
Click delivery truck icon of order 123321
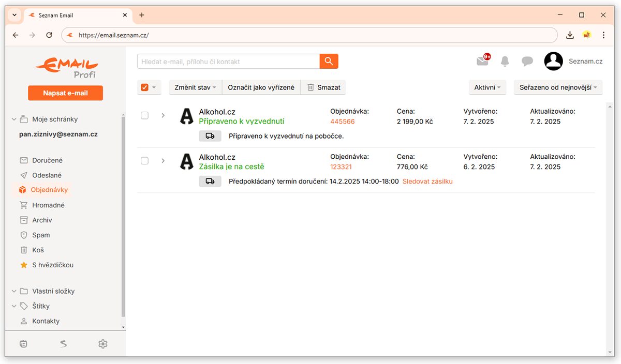tap(210, 181)
